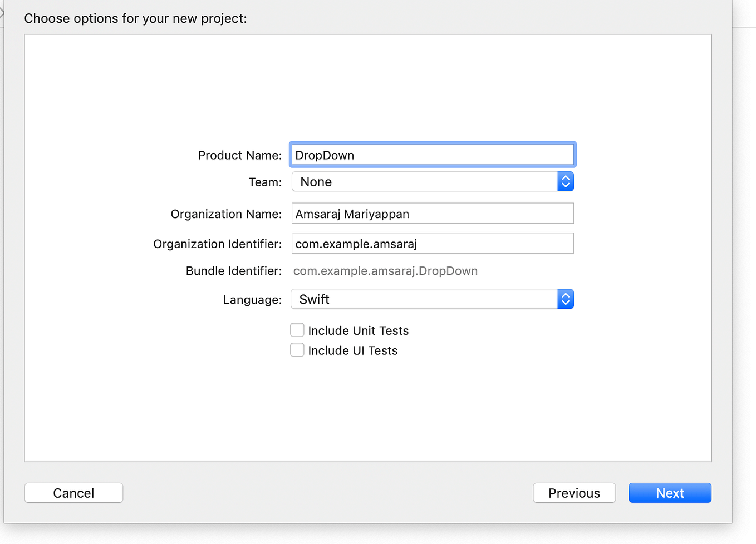756x544 pixels.
Task: Click the DropDown product name text
Action: (x=325, y=155)
